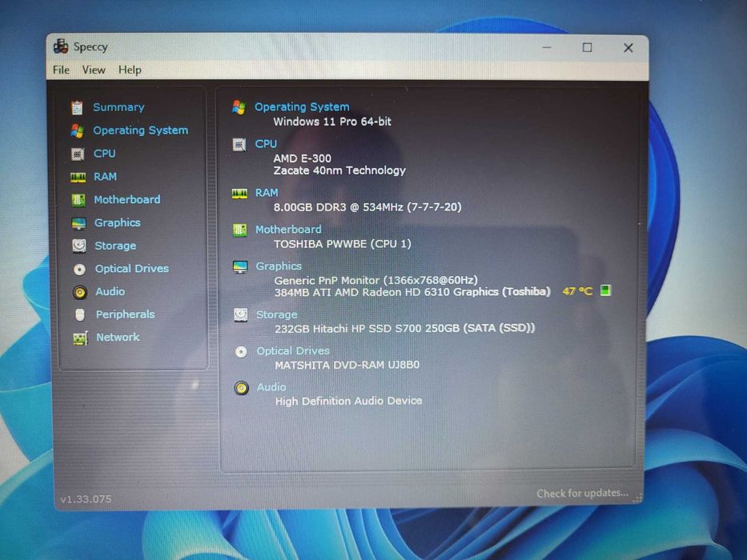Click the CPU chip icon in sidebar

(x=77, y=154)
